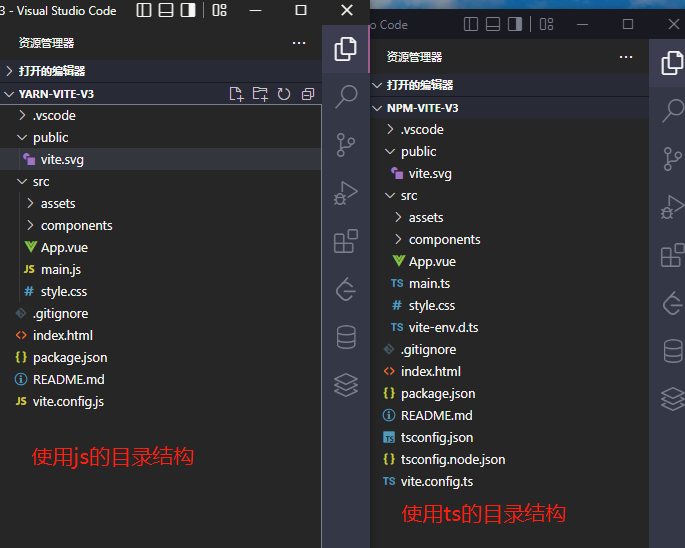Viewport: 685px width, 548px height.
Task: Open vite.config.js in YARN-VITE-V3
Action: tap(68, 401)
